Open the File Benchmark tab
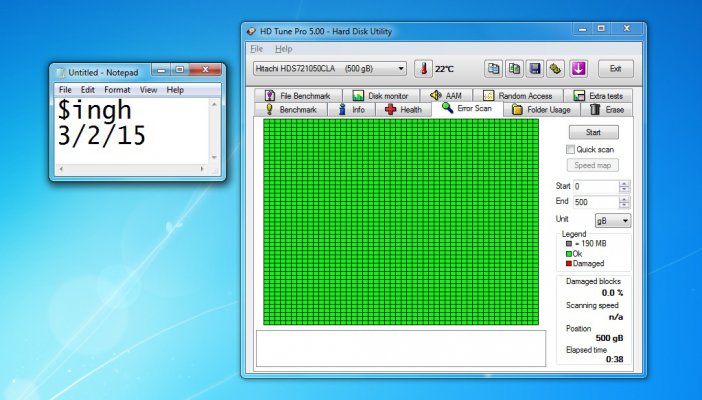702x400 pixels. (298, 95)
